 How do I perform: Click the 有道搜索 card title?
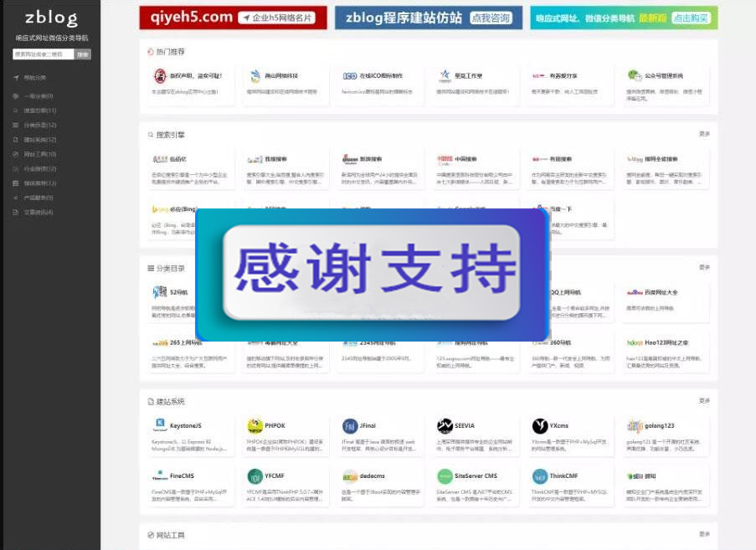pyautogui.click(x=561, y=159)
